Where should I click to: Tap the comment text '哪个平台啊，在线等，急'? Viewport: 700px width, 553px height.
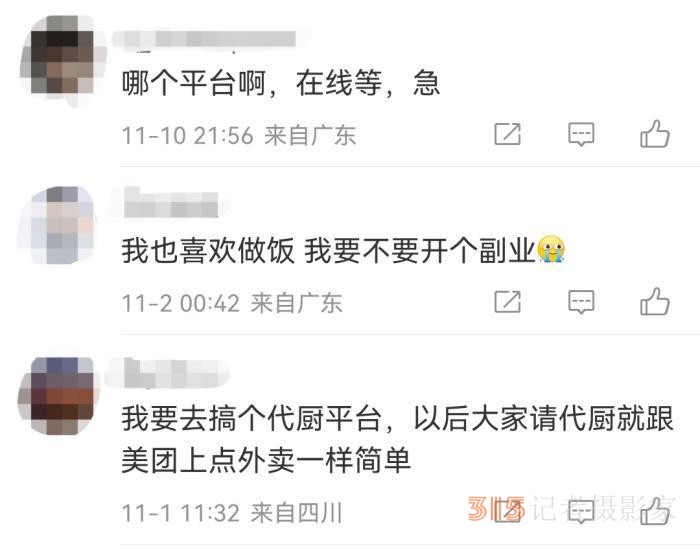281,83
